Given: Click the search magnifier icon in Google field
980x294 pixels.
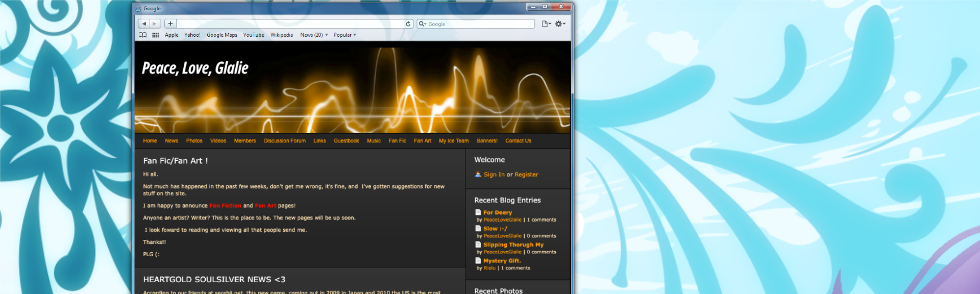Looking at the screenshot, I should click(x=422, y=23).
